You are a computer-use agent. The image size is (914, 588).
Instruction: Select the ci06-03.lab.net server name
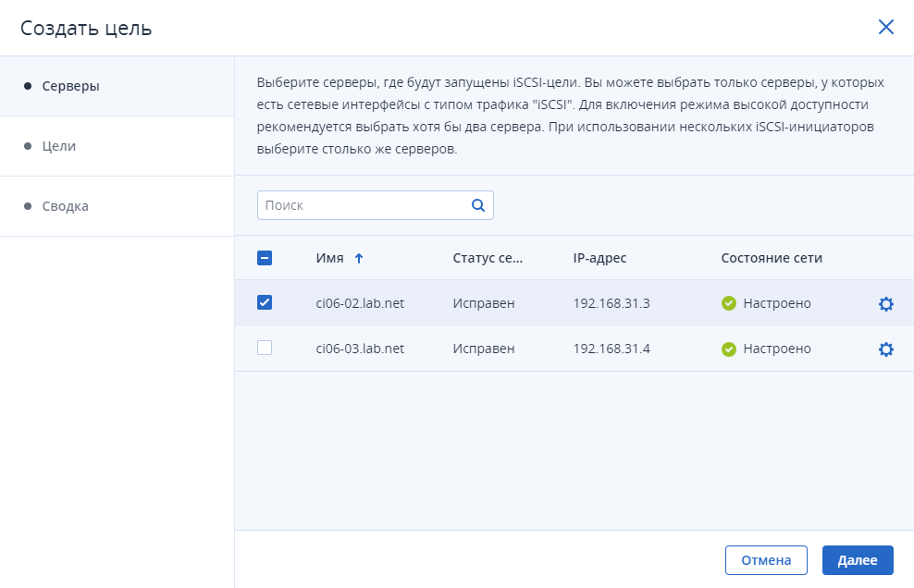click(x=360, y=349)
